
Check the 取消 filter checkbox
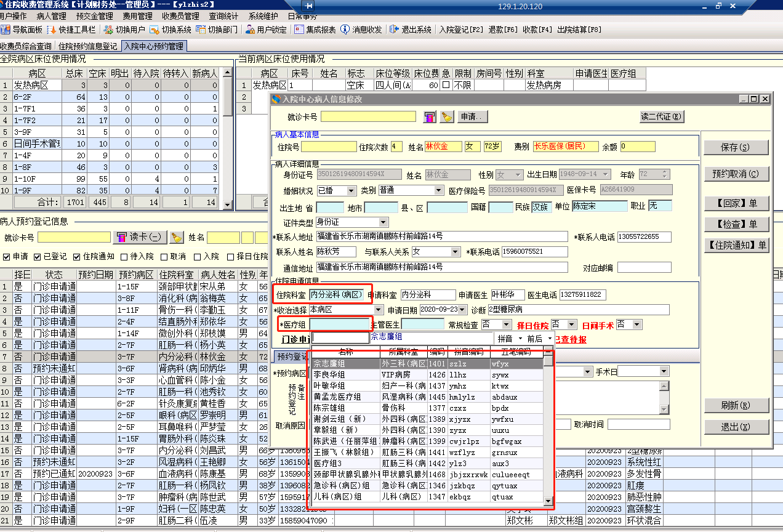(164, 257)
